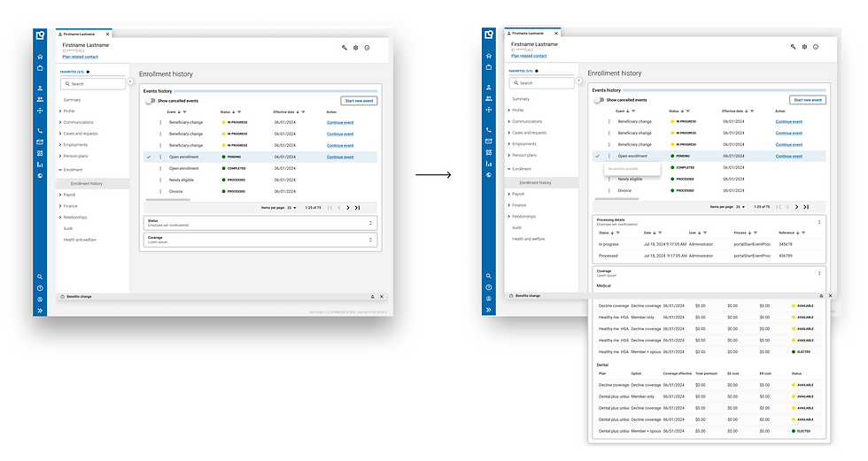Click the Search field in left window
The height and width of the screenshot is (461, 868).
[93, 84]
